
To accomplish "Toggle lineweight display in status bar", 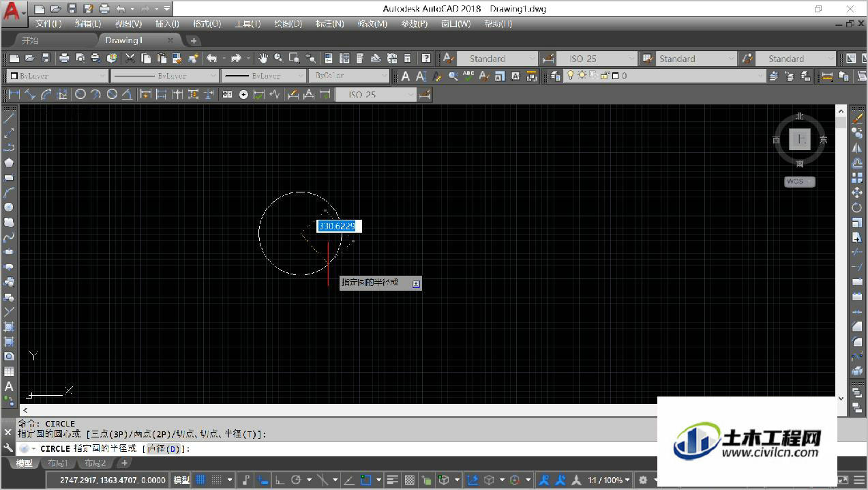I will tap(392, 480).
